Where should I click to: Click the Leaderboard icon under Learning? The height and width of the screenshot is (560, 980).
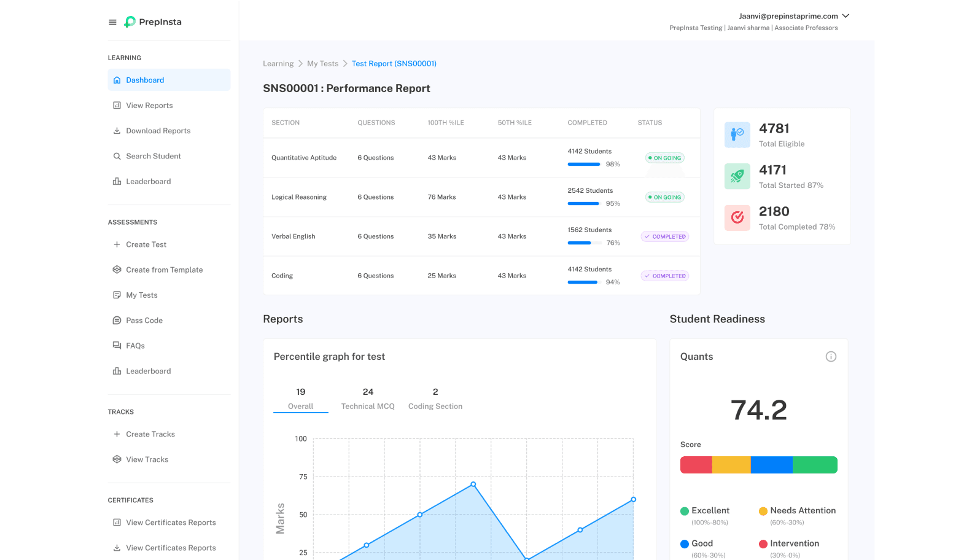[117, 181]
